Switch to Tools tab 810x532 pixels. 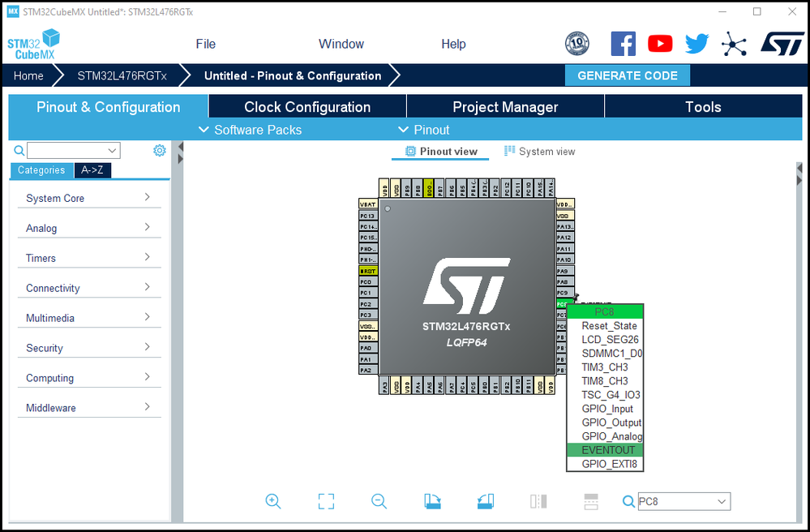tap(703, 107)
